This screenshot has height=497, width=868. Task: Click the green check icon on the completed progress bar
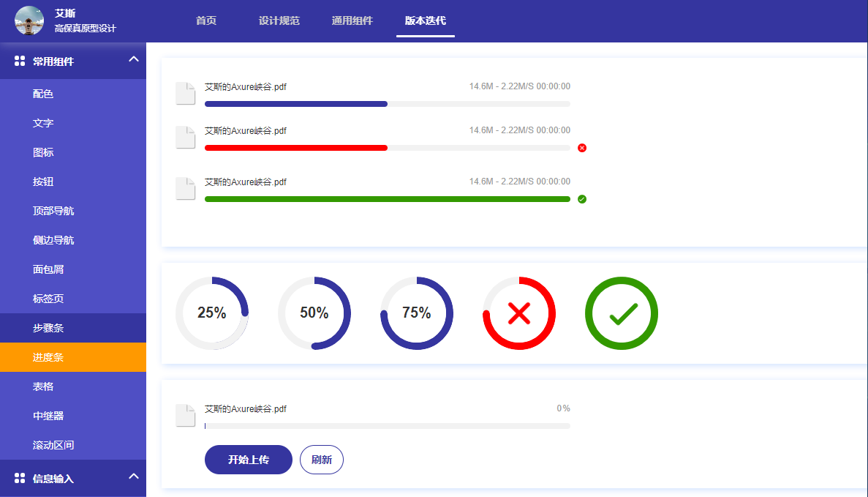(582, 199)
